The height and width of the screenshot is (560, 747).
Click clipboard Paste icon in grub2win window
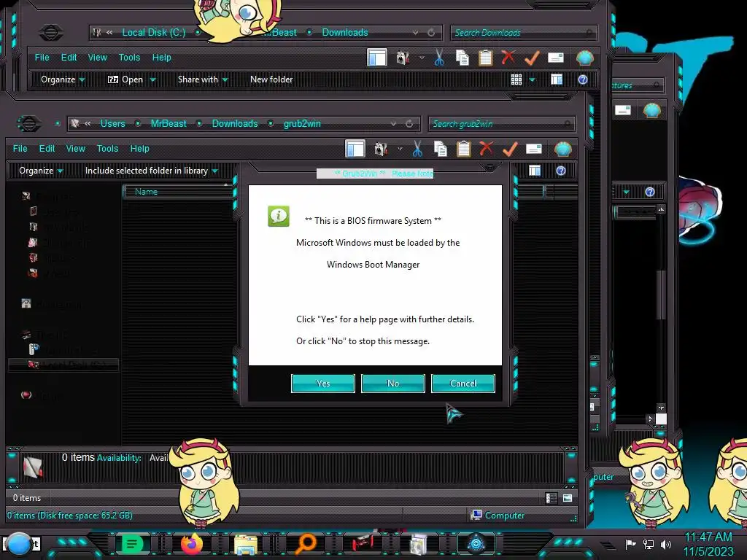point(463,149)
